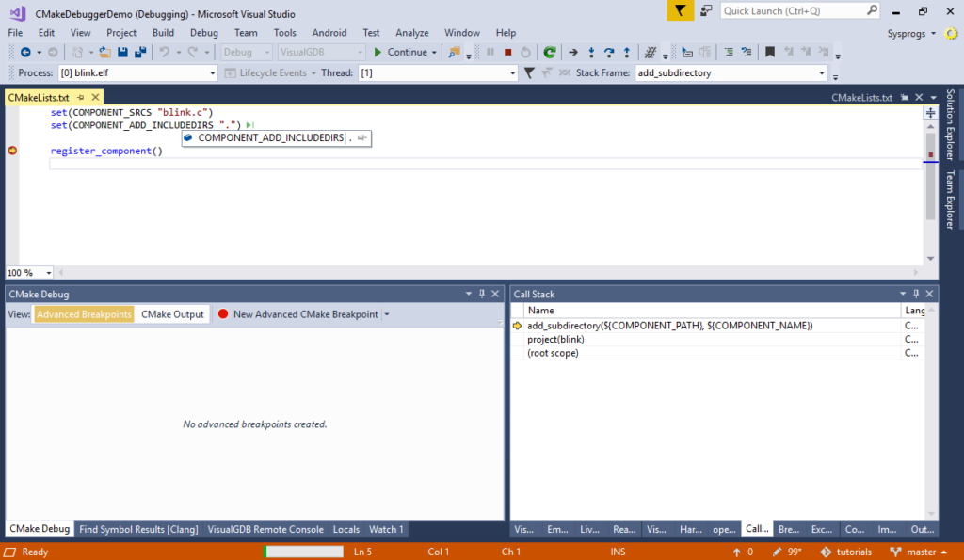Click the Step Out icon

click(627, 53)
